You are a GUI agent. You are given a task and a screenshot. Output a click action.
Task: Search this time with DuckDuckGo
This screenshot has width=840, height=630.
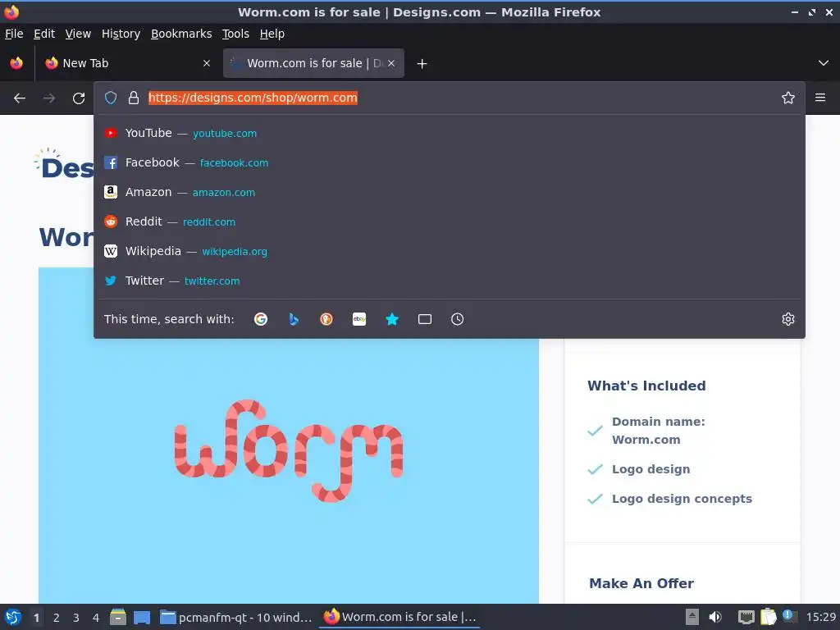tap(326, 319)
